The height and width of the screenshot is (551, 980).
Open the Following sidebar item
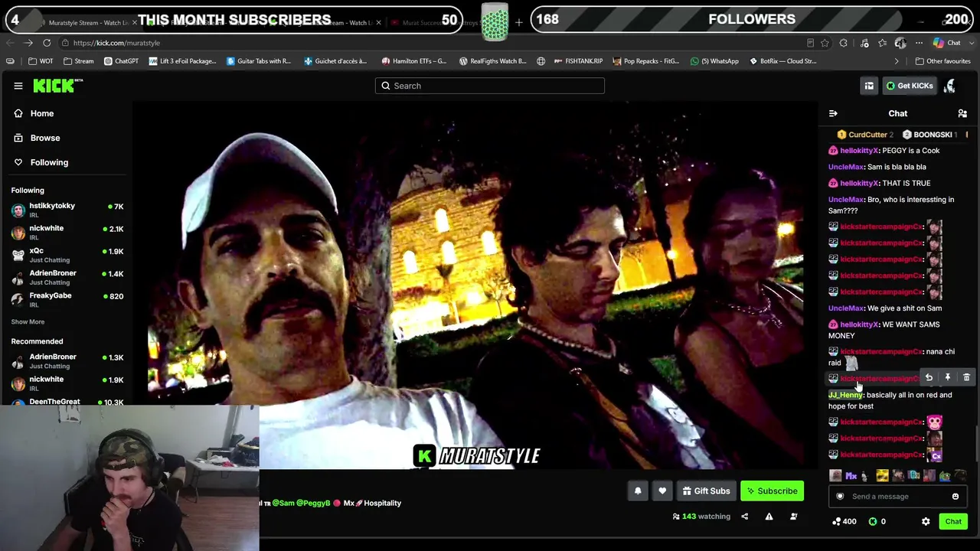(x=49, y=162)
